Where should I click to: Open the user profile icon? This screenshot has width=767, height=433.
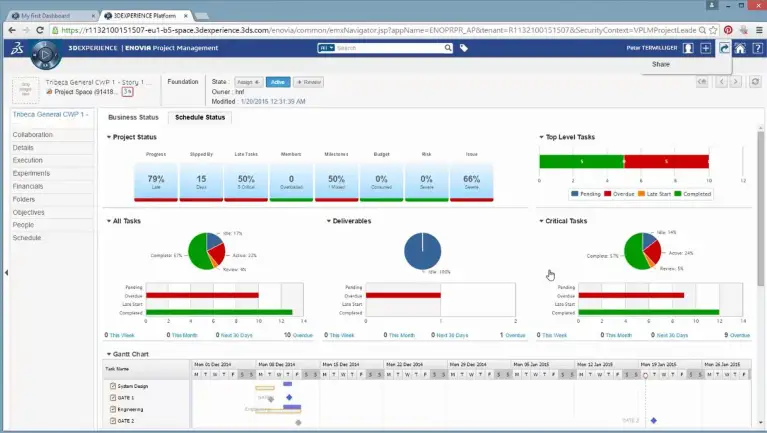[688, 48]
